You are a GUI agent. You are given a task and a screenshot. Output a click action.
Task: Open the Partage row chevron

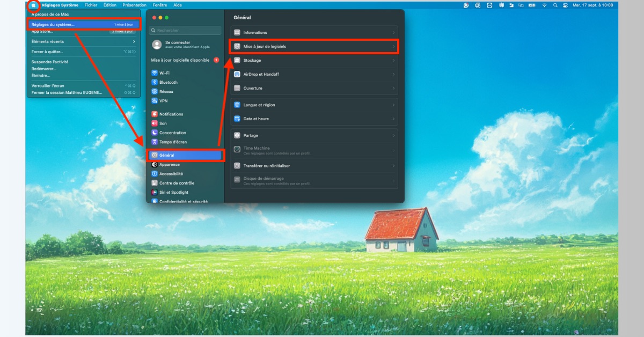click(x=393, y=136)
